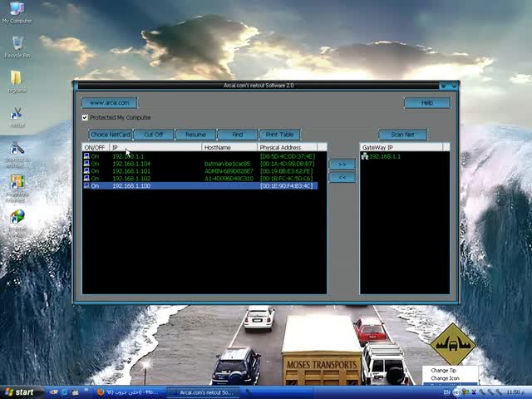
Task: Toggle Protected My Computer checkbox
Action: coord(85,117)
